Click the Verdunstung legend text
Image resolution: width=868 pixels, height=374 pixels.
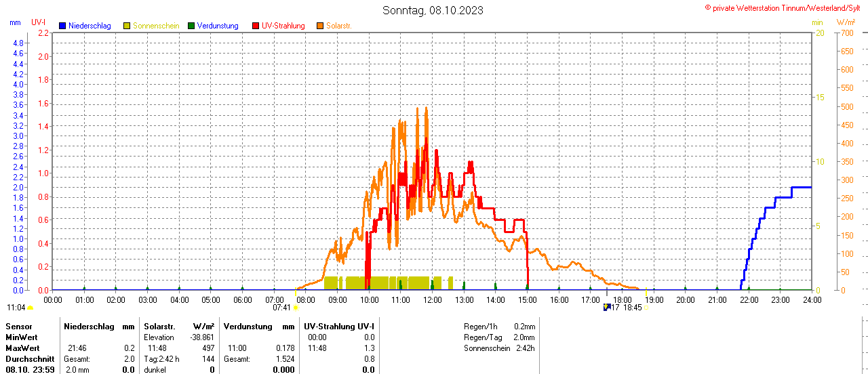(x=218, y=26)
